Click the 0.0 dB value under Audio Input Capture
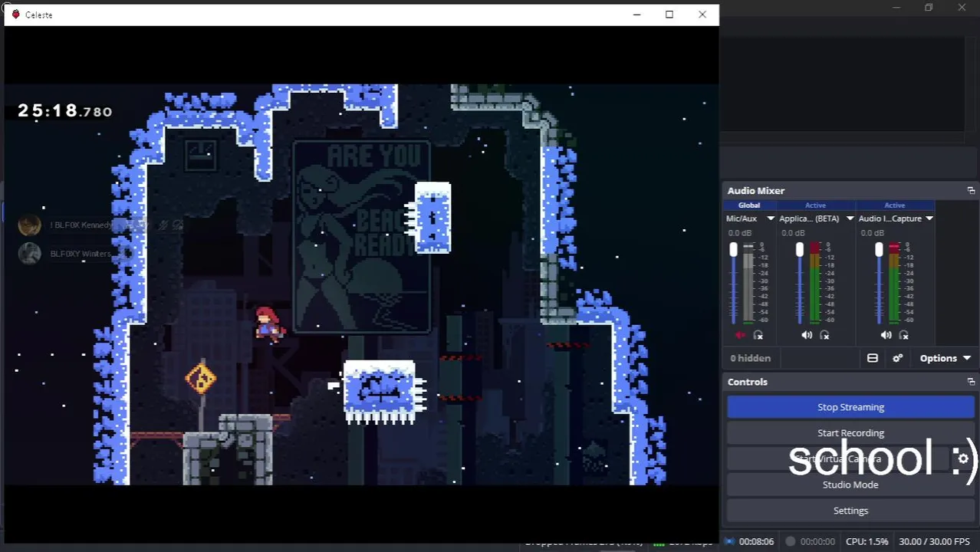Screen dimensions: 980x552 tap(872, 233)
